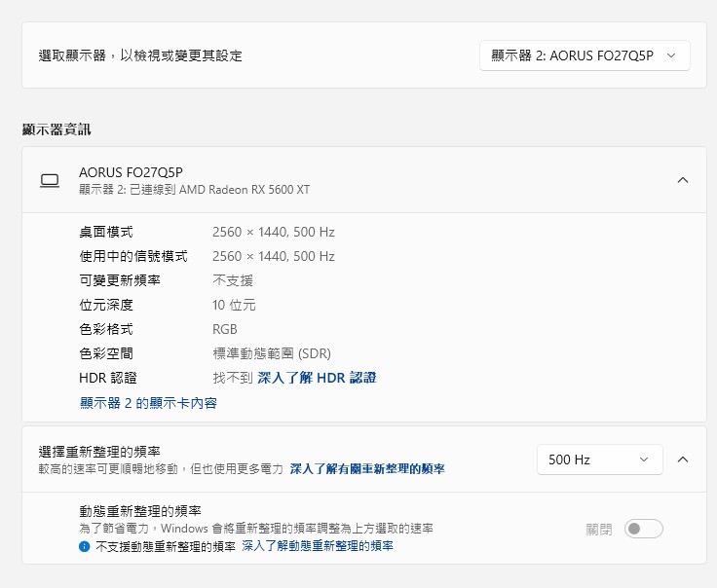717x588 pixels.
Task: Click the blue info icon for unsupported dynamic refresh
Action: [85, 547]
